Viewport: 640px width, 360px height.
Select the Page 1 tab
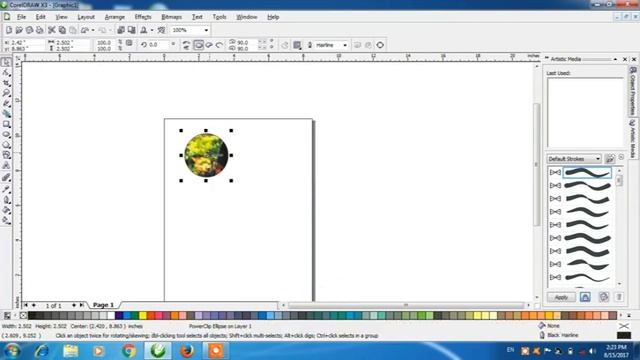(103, 305)
